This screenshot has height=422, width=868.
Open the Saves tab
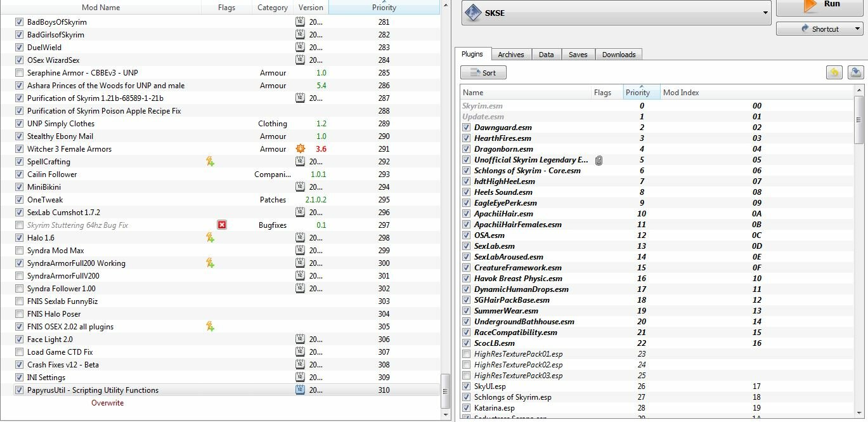coord(578,55)
